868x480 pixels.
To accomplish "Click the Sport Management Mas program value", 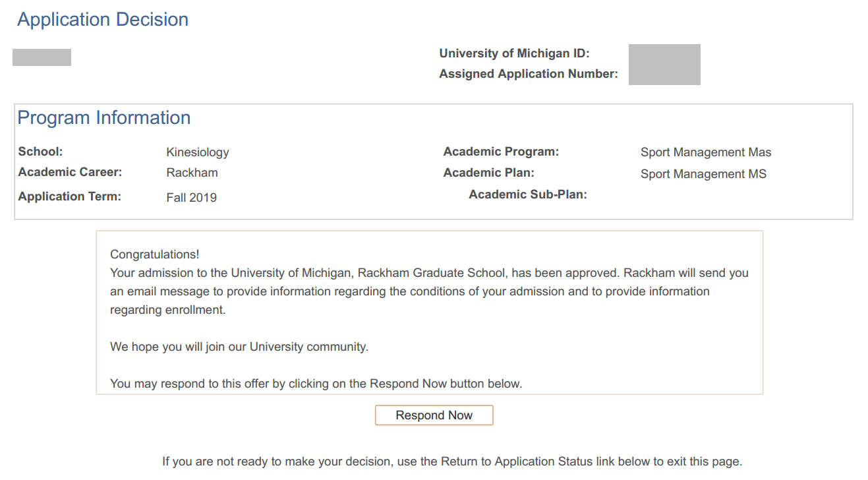I will (x=705, y=152).
